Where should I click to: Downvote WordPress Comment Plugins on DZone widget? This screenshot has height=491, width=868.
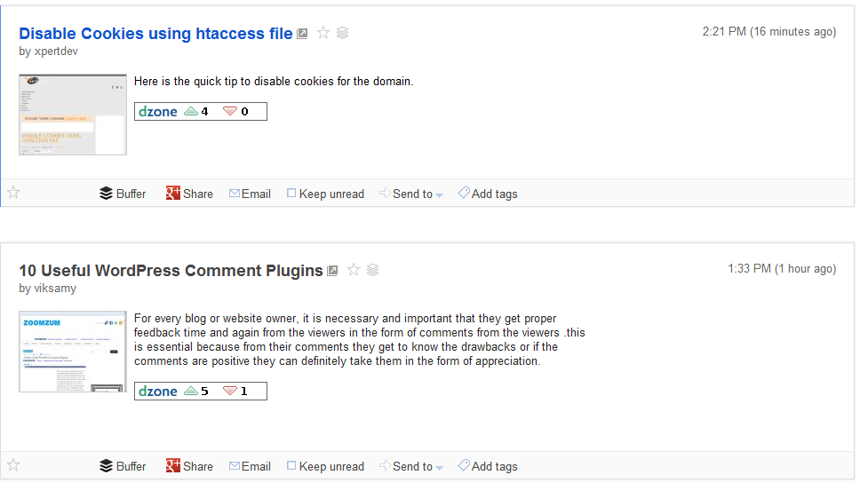point(230,391)
